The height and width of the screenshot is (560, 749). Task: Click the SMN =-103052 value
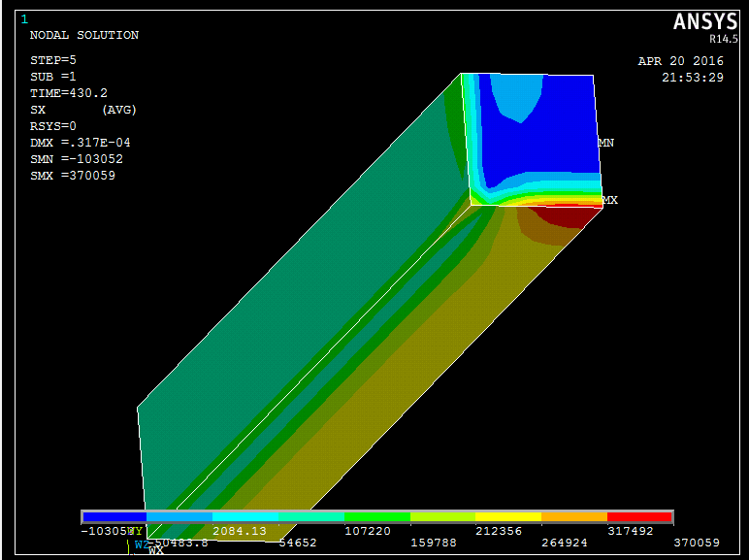(x=77, y=158)
